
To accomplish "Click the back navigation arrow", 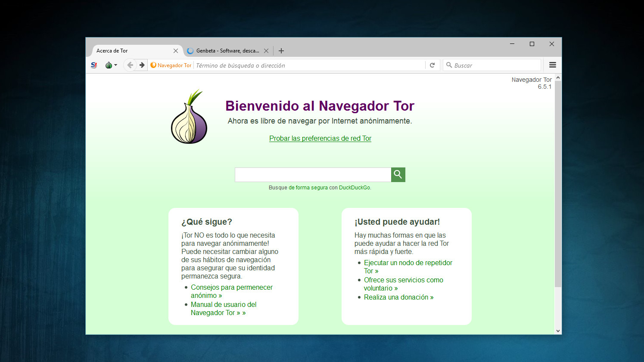I will click(x=130, y=65).
